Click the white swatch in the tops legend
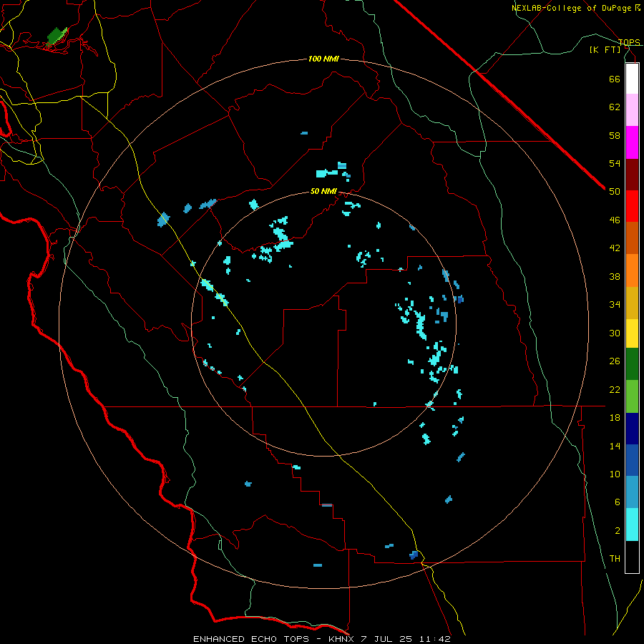Viewport: 644px width, 644px height. coord(632,79)
